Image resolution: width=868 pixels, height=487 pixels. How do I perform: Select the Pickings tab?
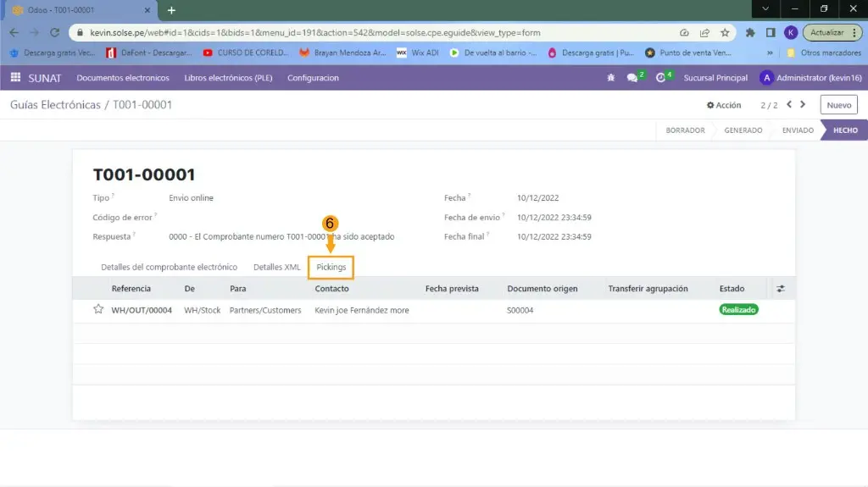pos(331,267)
